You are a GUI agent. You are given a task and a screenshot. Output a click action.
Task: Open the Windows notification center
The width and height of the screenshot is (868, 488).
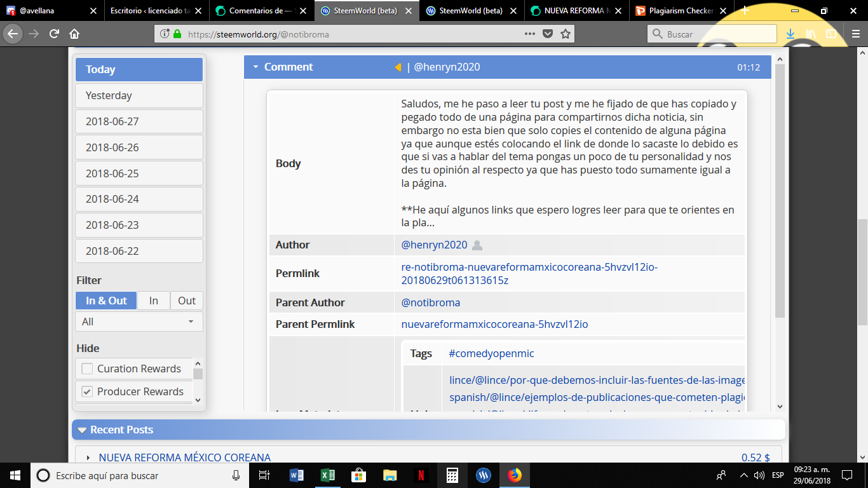[x=847, y=475]
